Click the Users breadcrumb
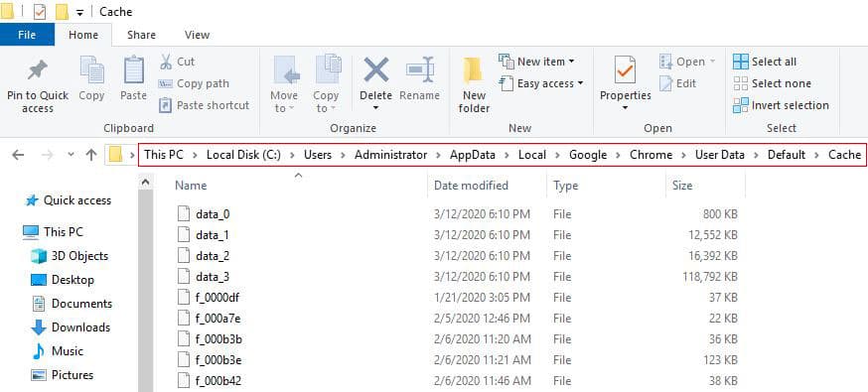 (318, 155)
